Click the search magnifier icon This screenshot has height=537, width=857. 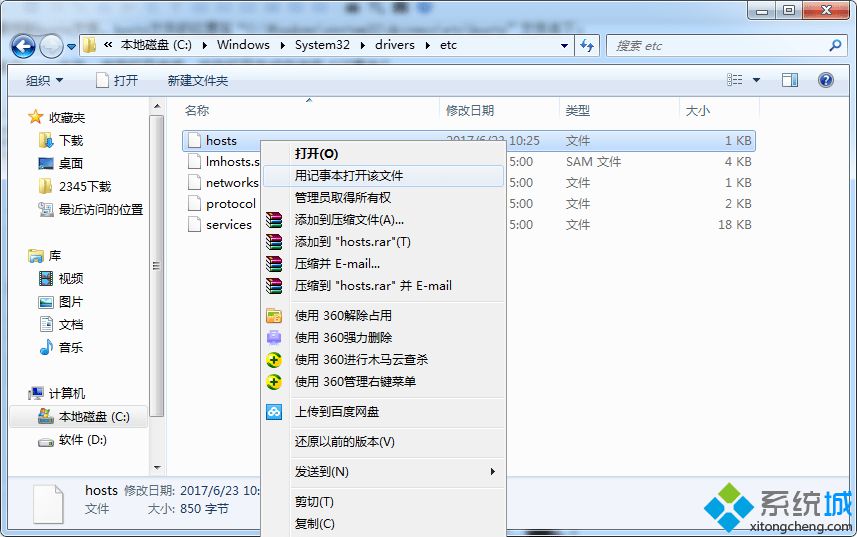[x=835, y=45]
